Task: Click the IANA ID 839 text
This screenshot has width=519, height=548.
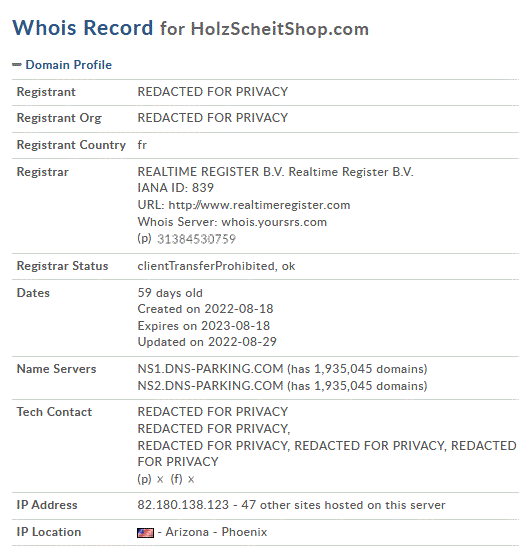Action: (175, 188)
